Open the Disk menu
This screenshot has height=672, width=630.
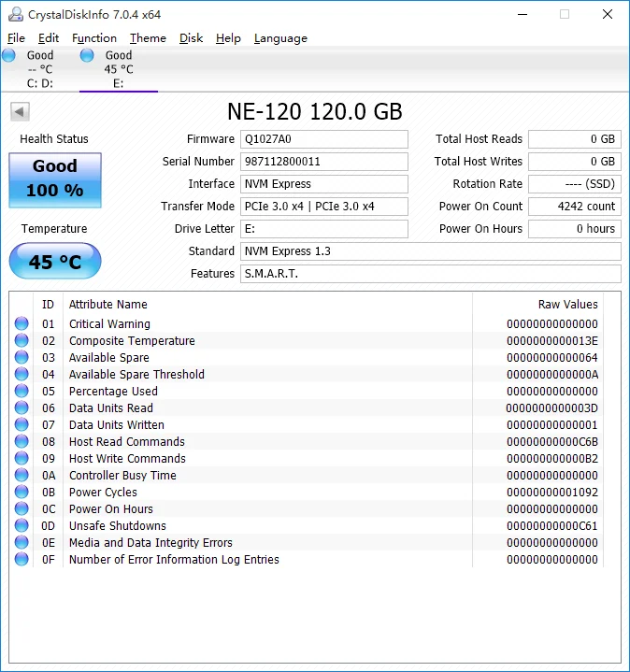point(191,38)
